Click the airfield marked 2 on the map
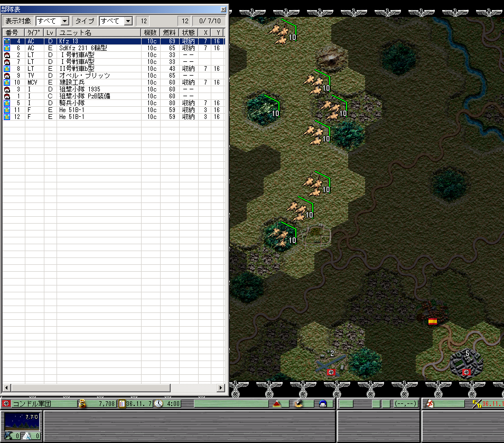Viewport: 504px width, 443px height. [x=330, y=365]
